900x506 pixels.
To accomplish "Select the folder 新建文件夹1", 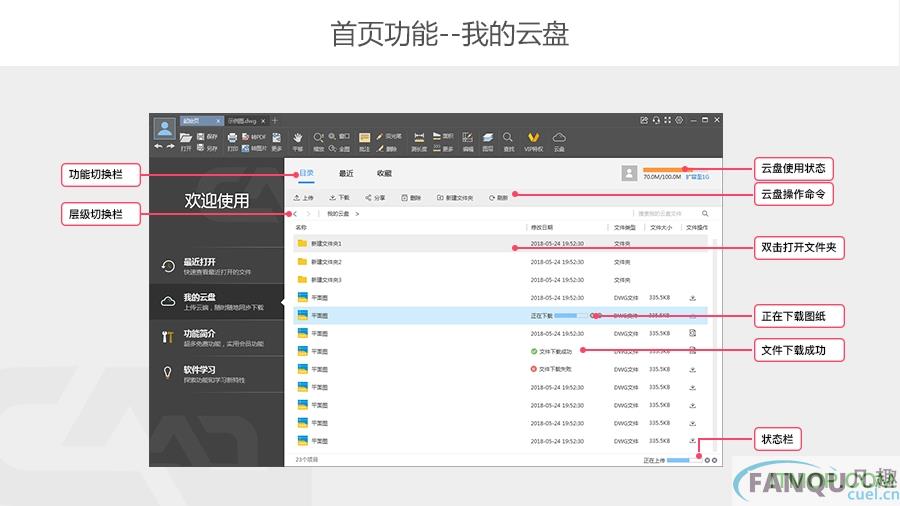I will click(501, 244).
